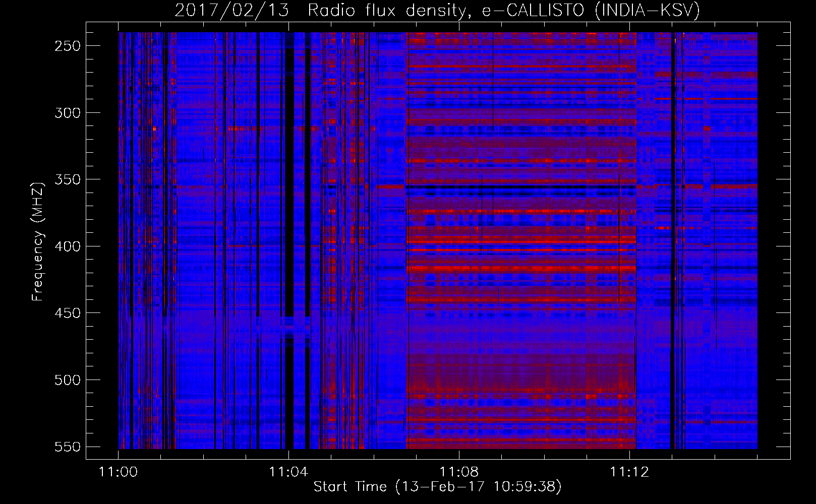Click the 11:08 time tick label
The image size is (816, 504).
[x=459, y=472]
